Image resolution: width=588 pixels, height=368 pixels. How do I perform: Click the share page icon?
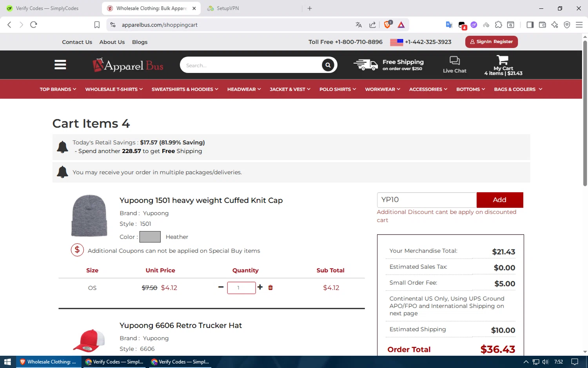pos(372,25)
